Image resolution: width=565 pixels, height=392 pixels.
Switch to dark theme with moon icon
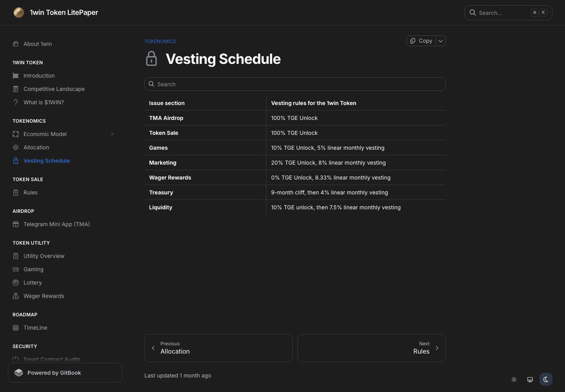point(546,379)
